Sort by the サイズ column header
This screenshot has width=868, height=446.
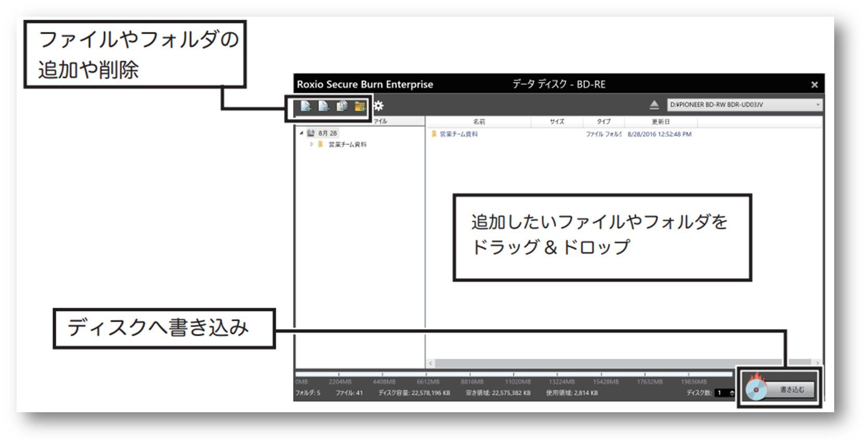pos(557,122)
